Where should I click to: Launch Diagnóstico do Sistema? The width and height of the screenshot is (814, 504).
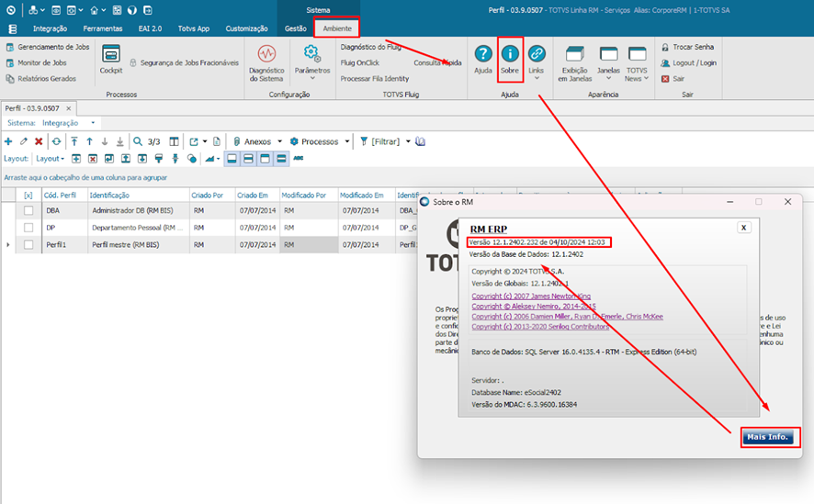(266, 54)
